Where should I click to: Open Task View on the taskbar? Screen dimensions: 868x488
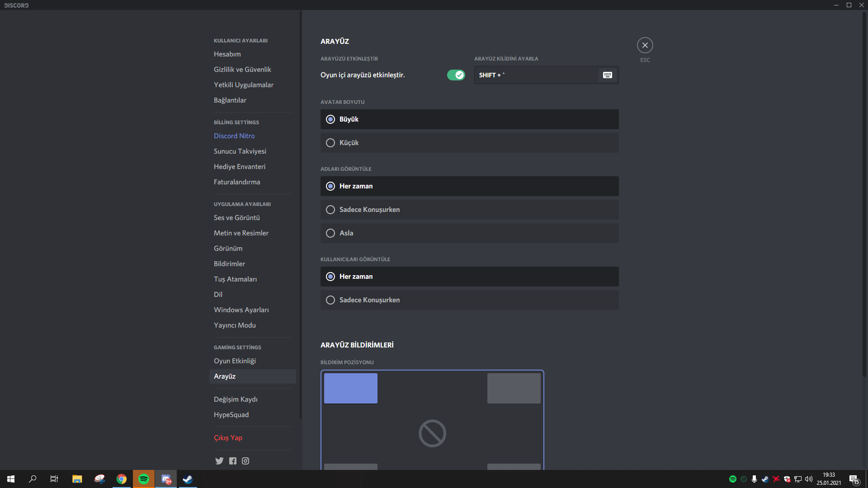(54, 479)
